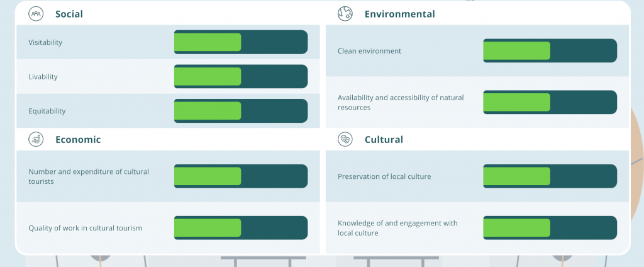Click the Cultural theater masks icon
This screenshot has width=644, height=267.
pos(345,139)
